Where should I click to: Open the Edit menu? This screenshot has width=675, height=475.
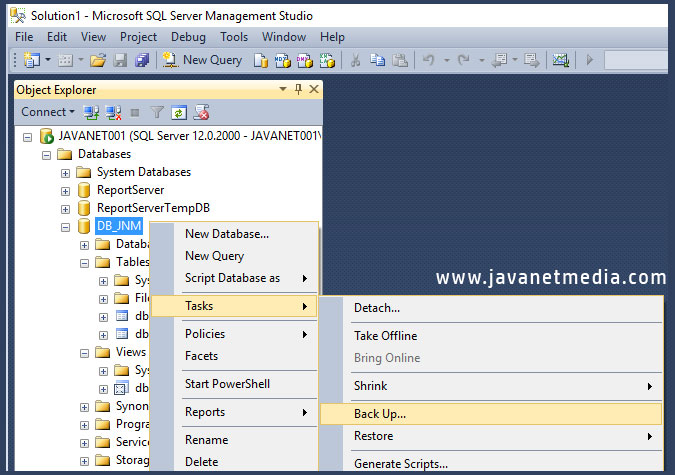point(57,37)
